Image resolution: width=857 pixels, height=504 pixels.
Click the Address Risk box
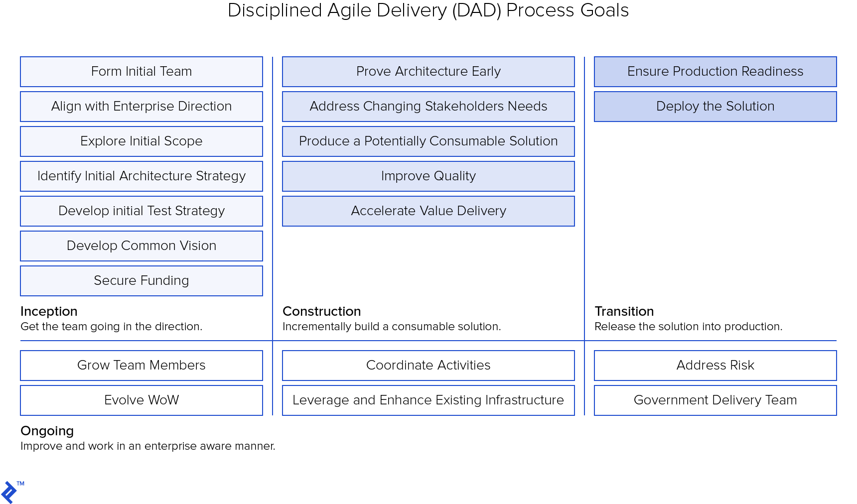[715, 366]
